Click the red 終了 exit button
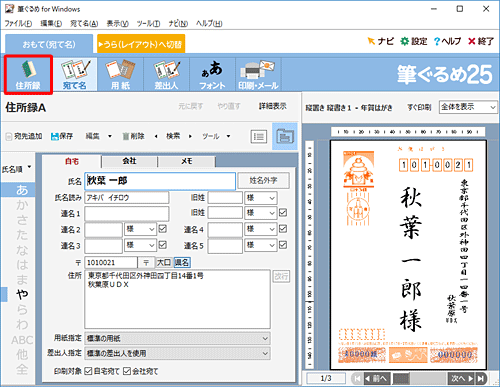 click(x=481, y=41)
